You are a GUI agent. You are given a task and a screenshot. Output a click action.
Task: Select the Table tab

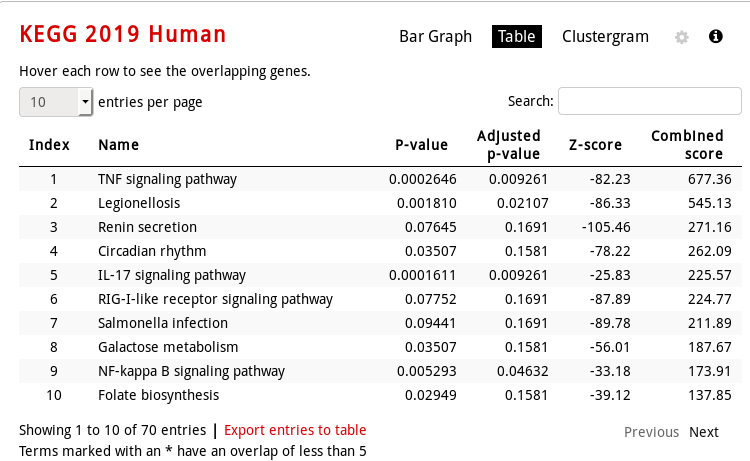[x=517, y=36]
